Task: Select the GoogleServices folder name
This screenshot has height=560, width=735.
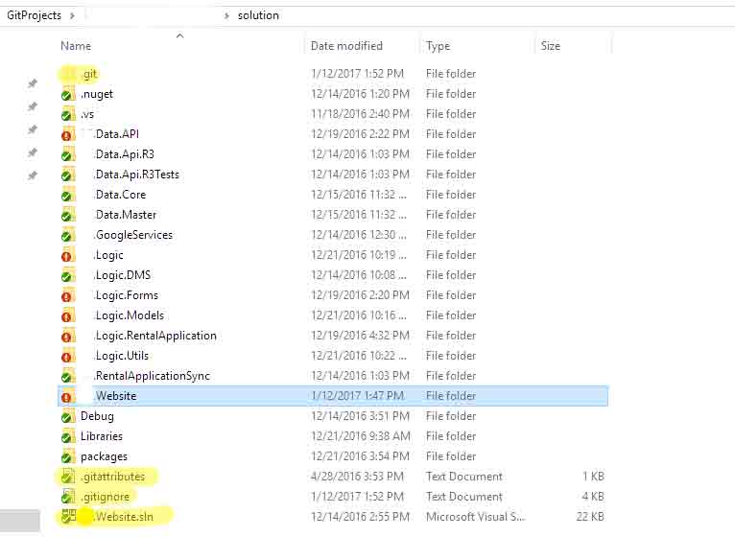Action: [133, 235]
